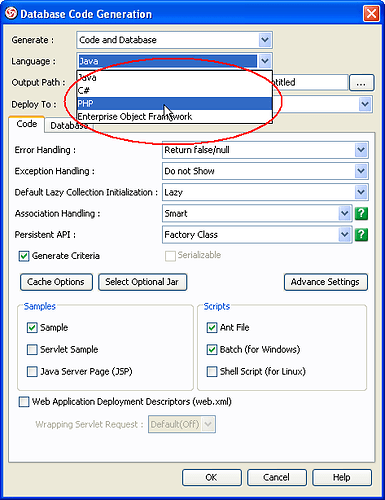Viewport: 385px width, 500px height.
Task: Enable Java Server Page (JSP) checkbox
Action: pos(32,371)
